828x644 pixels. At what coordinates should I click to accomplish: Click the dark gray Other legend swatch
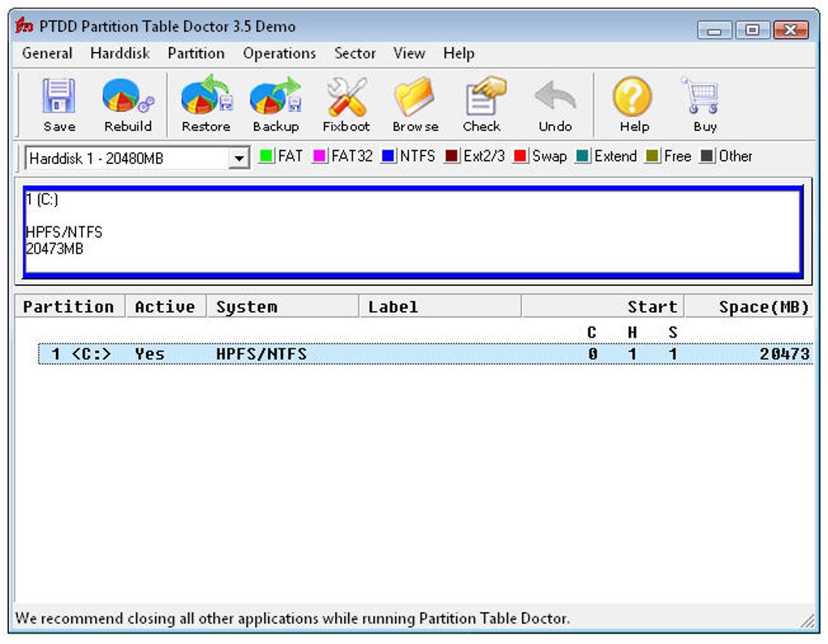point(707,157)
